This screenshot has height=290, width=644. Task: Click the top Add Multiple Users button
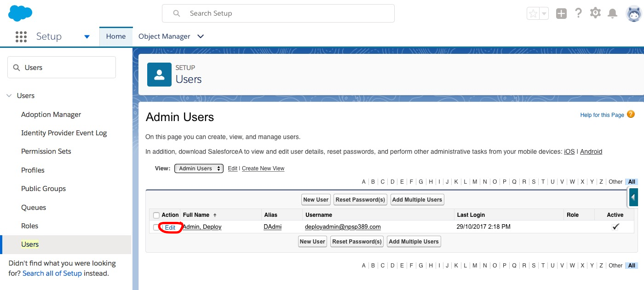(417, 199)
